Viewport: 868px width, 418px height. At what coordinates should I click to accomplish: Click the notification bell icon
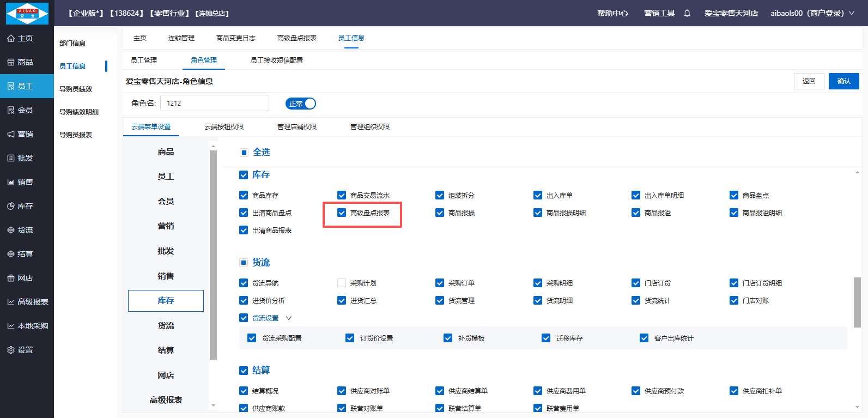(687, 13)
